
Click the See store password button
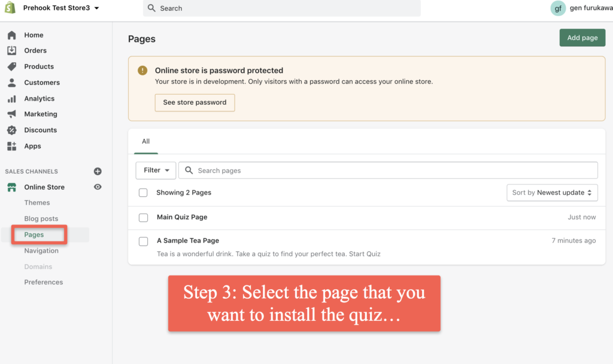click(195, 102)
